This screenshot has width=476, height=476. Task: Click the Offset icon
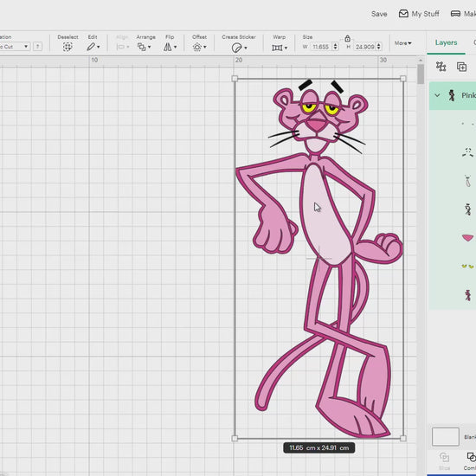point(197,47)
